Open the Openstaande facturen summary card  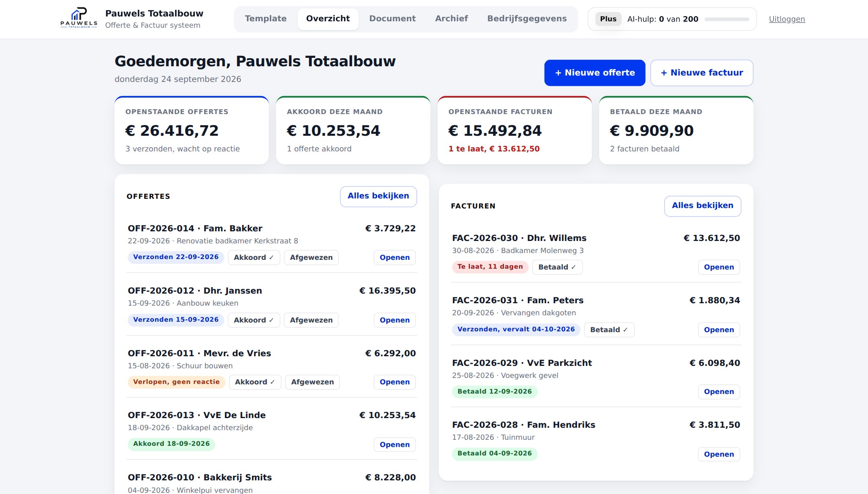click(x=515, y=130)
